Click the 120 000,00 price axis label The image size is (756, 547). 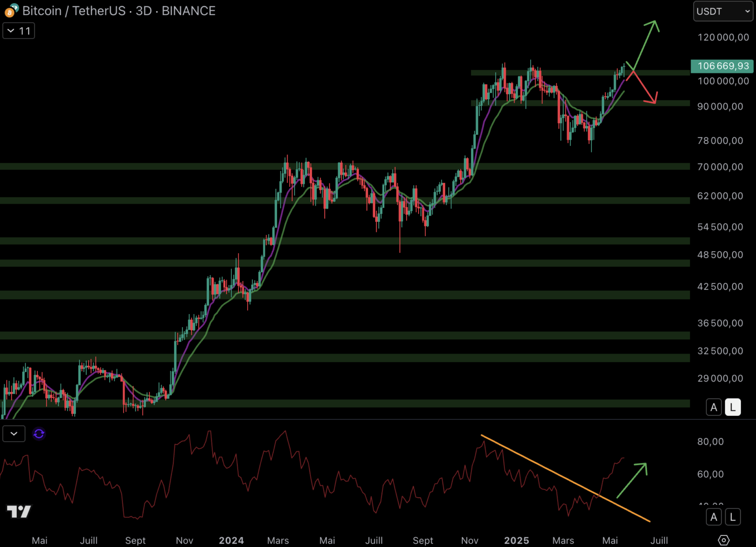(723, 37)
